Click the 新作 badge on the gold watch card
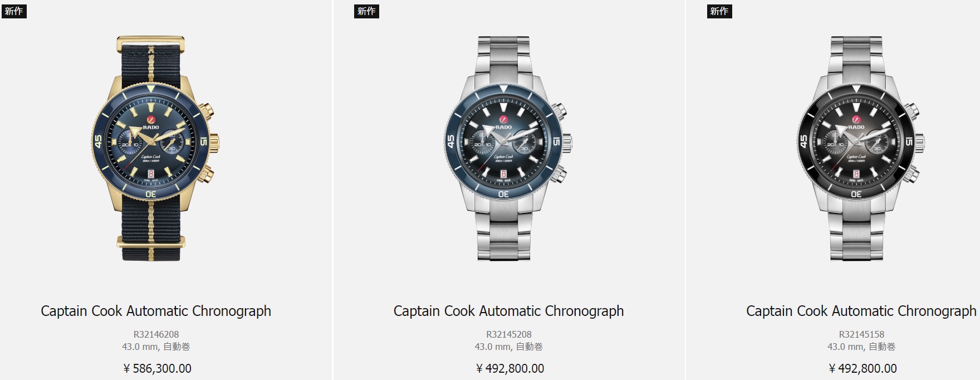The height and width of the screenshot is (380, 980). [13, 11]
